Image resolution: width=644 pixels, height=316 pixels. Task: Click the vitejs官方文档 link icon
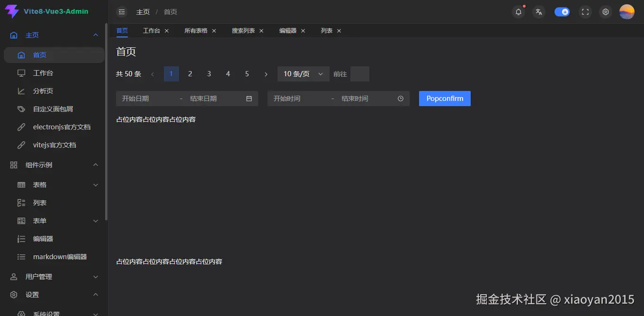click(21, 145)
